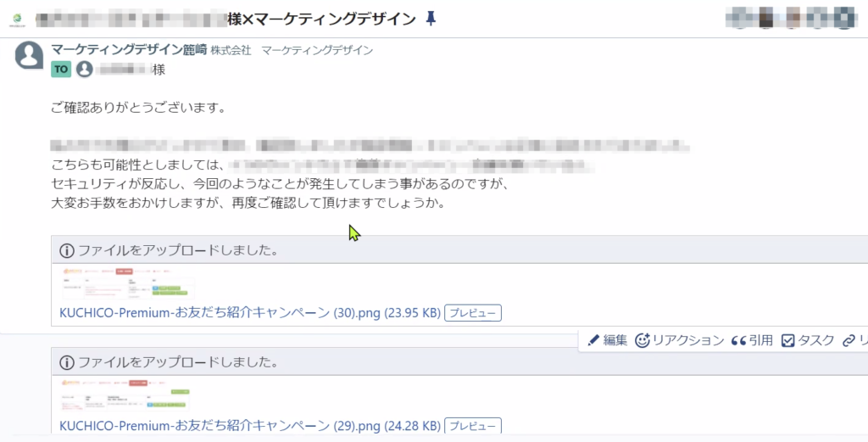868x442 pixels.
Task: Click プレビュー button for the (29).png file
Action: (x=473, y=425)
